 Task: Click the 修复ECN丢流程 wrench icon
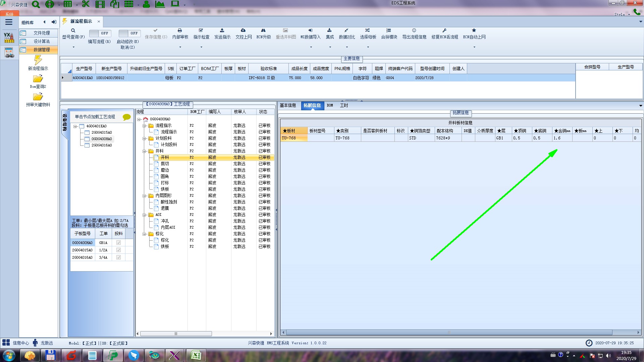point(444,31)
